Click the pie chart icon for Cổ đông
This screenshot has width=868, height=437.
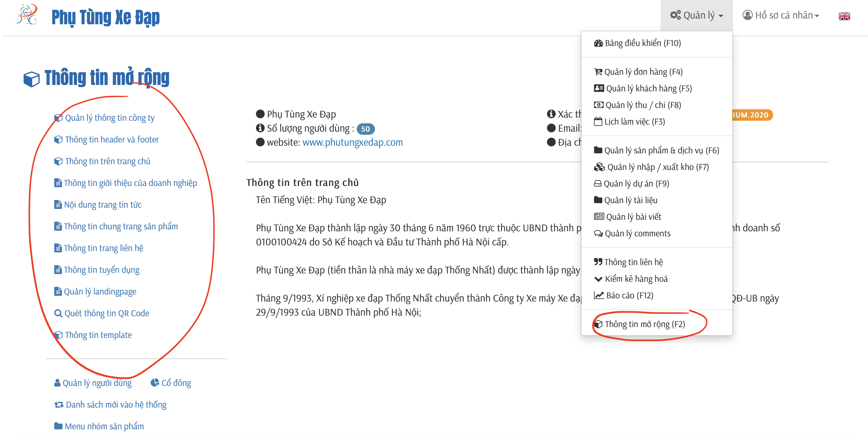pos(155,382)
